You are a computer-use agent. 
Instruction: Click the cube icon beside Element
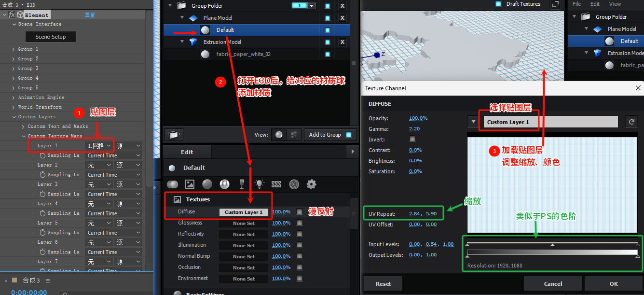20,14
